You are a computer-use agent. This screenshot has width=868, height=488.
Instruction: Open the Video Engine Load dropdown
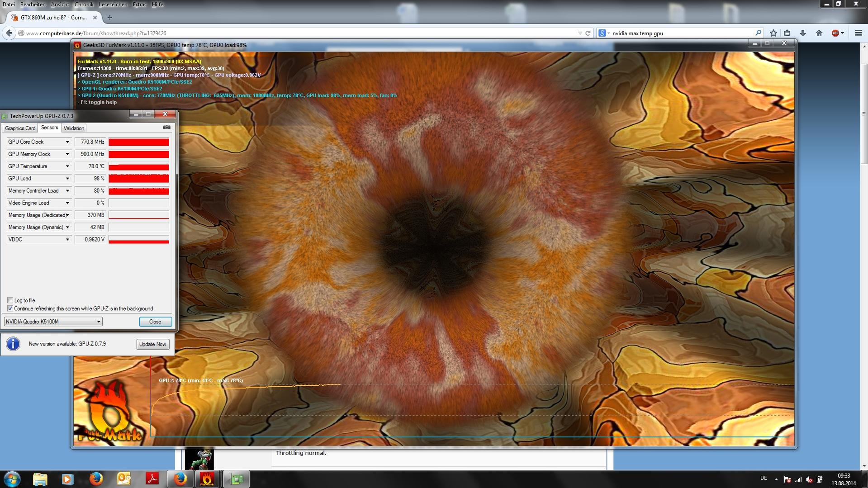pos(67,203)
